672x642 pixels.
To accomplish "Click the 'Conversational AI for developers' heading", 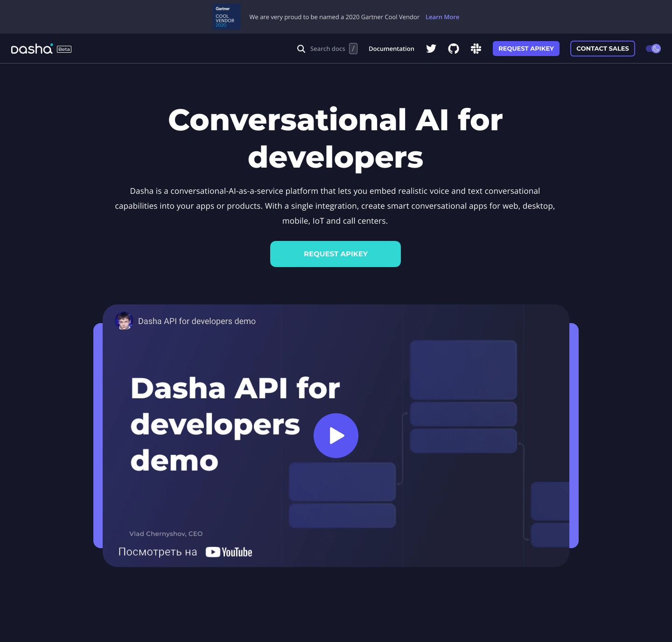I will (336, 138).
